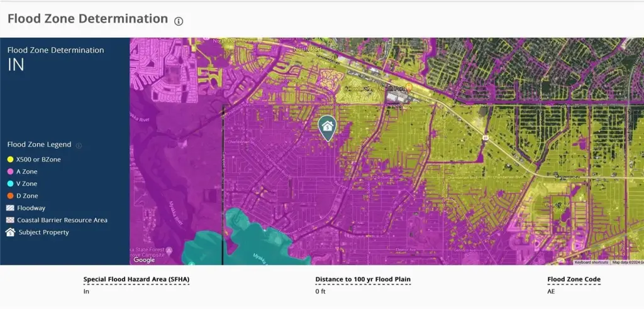Image resolution: width=644 pixels, height=309 pixels.
Task: Click the North Port shopping marker icon
Action: click(408, 87)
